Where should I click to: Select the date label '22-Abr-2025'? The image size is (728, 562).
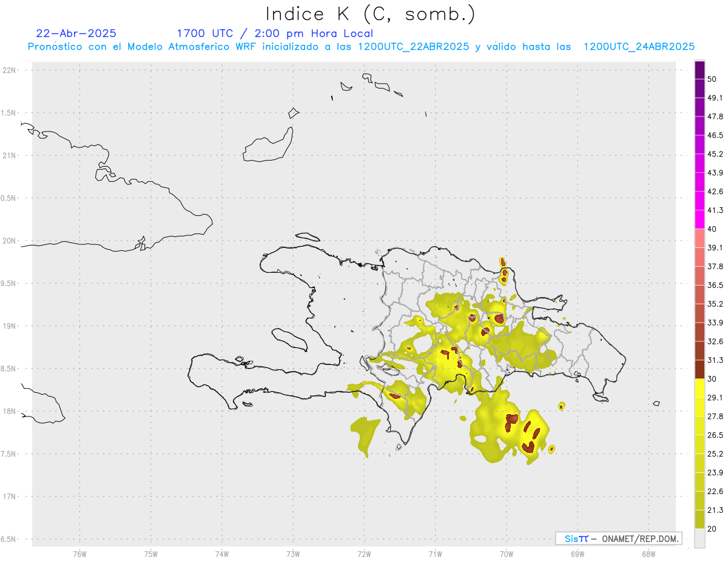[76, 33]
